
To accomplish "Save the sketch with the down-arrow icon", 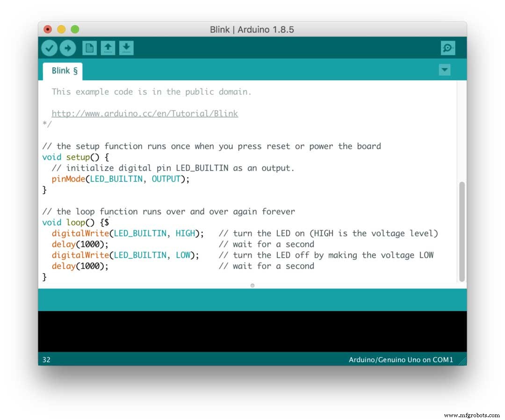I will click(127, 48).
